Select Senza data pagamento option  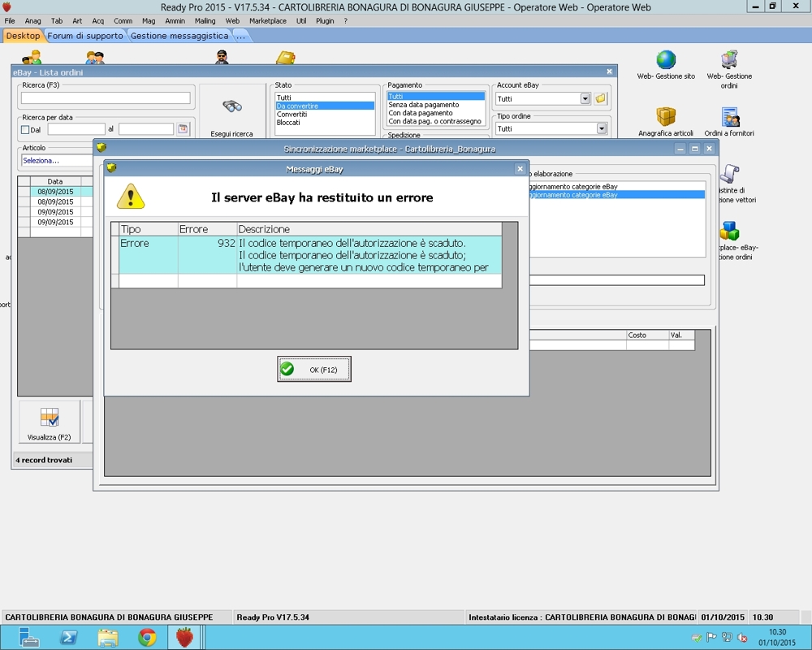pyautogui.click(x=436, y=105)
